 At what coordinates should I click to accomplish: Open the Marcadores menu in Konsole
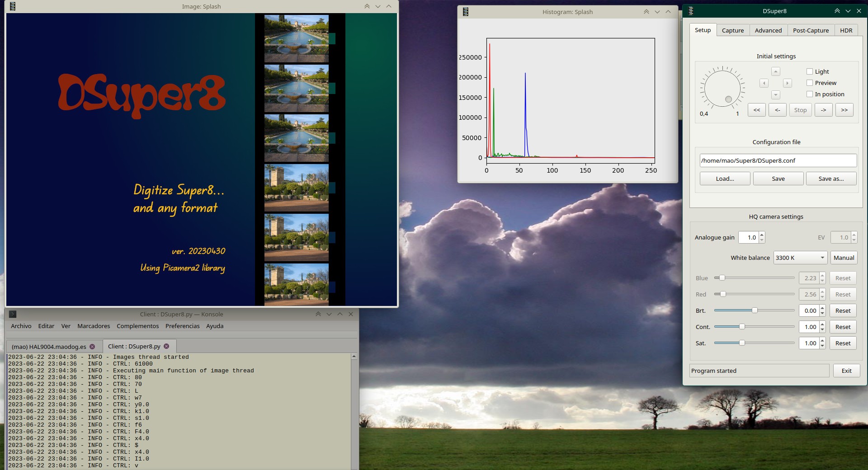click(94, 326)
